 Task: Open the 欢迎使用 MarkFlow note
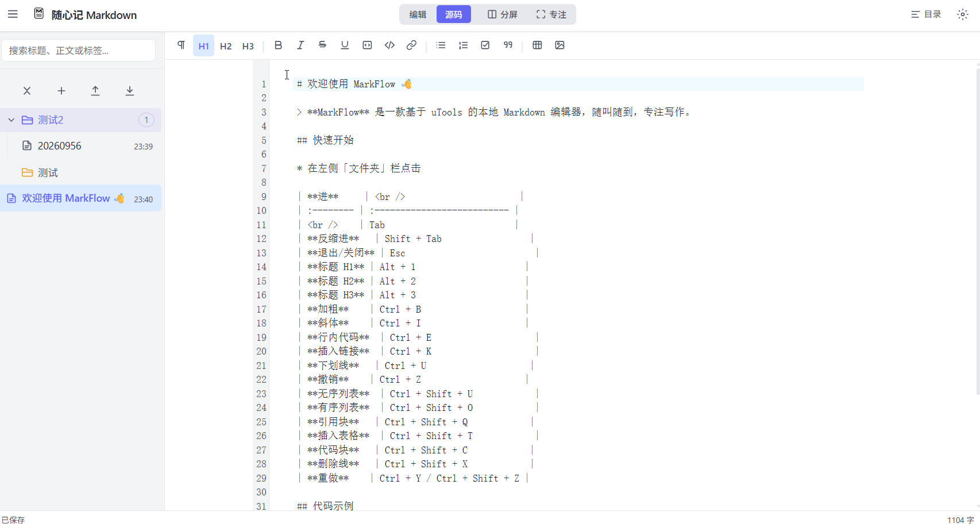[80, 198]
